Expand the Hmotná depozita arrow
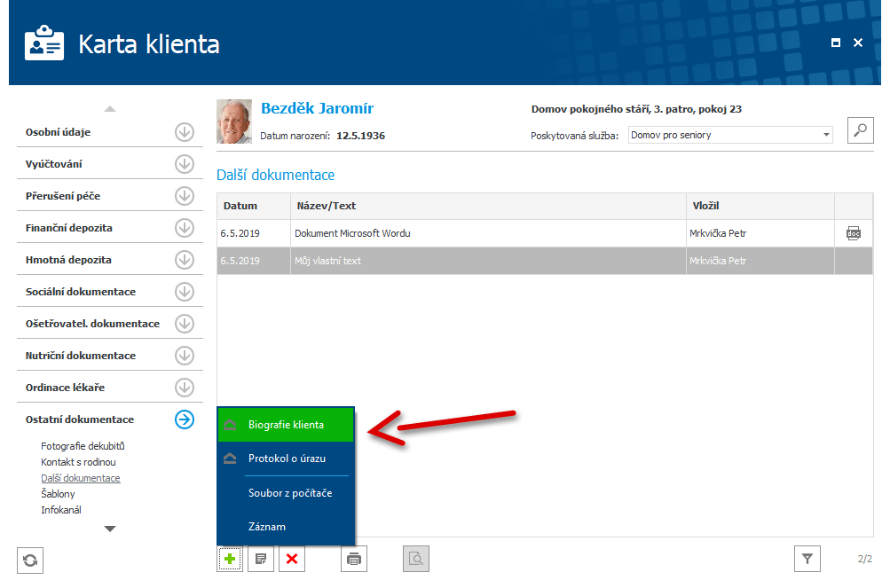 click(x=185, y=260)
